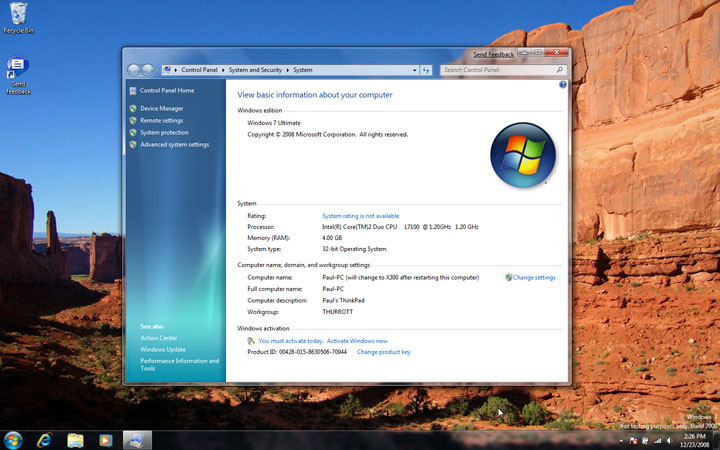The image size is (720, 450).
Task: Open recent pages dropdown beside the Forward button
Action: pyautogui.click(x=157, y=70)
